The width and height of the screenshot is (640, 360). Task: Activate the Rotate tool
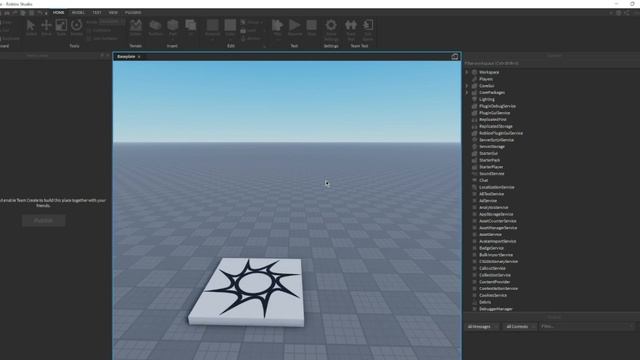point(76,28)
